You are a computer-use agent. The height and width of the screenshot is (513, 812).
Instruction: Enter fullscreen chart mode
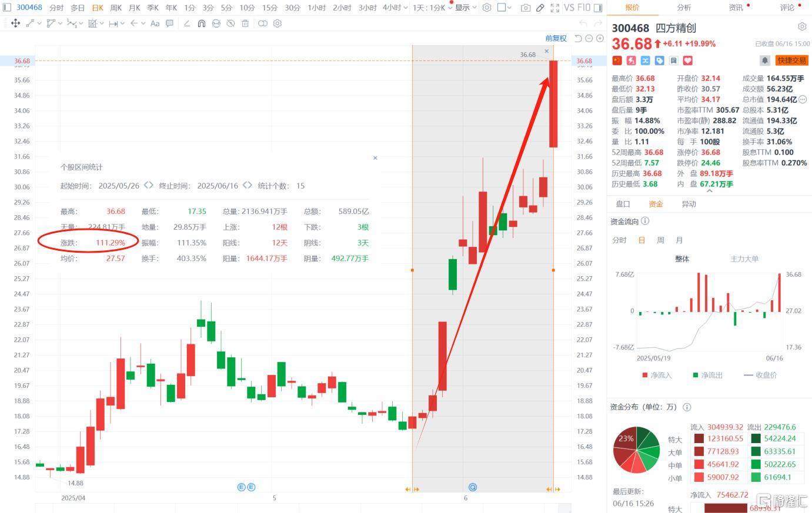click(x=554, y=8)
